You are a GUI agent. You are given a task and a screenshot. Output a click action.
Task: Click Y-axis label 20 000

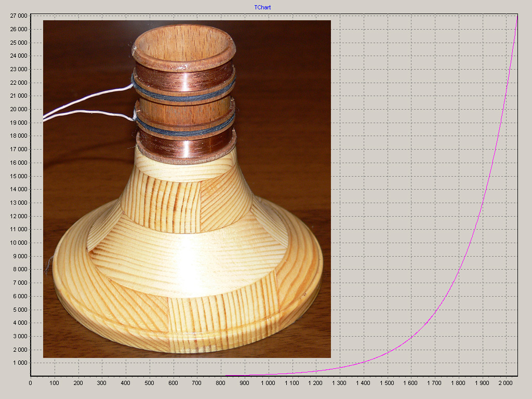19,109
